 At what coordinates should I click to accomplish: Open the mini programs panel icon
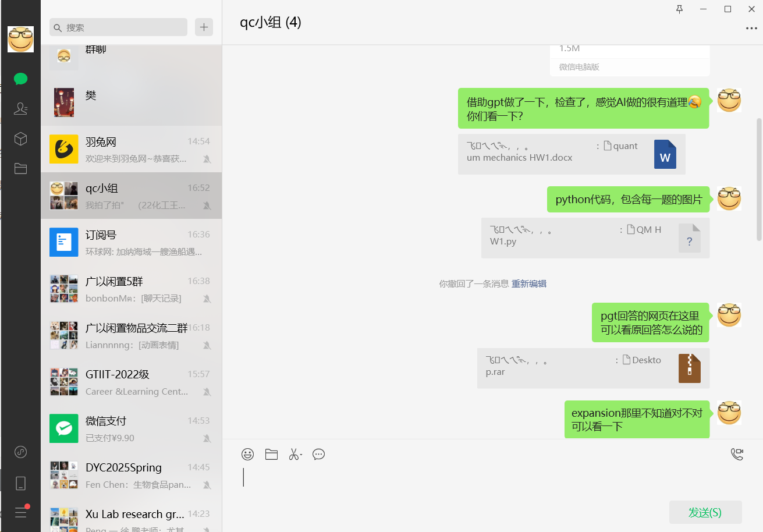pos(21,452)
